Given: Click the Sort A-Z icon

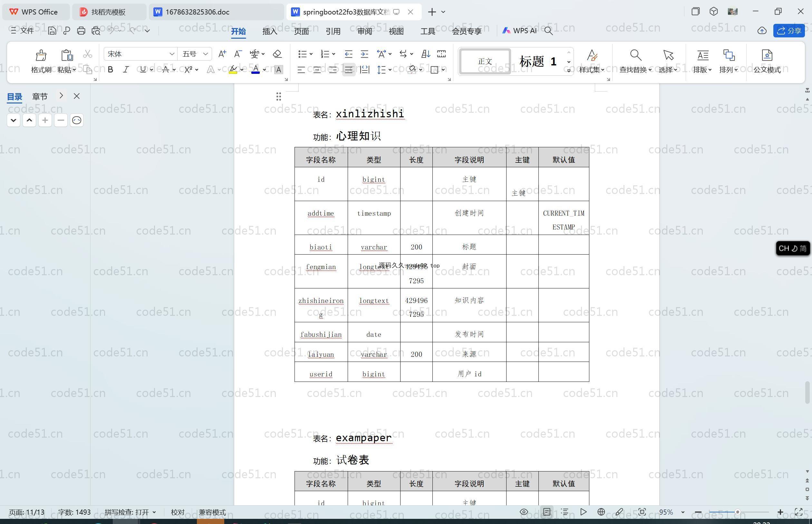Looking at the screenshot, I should [426, 54].
